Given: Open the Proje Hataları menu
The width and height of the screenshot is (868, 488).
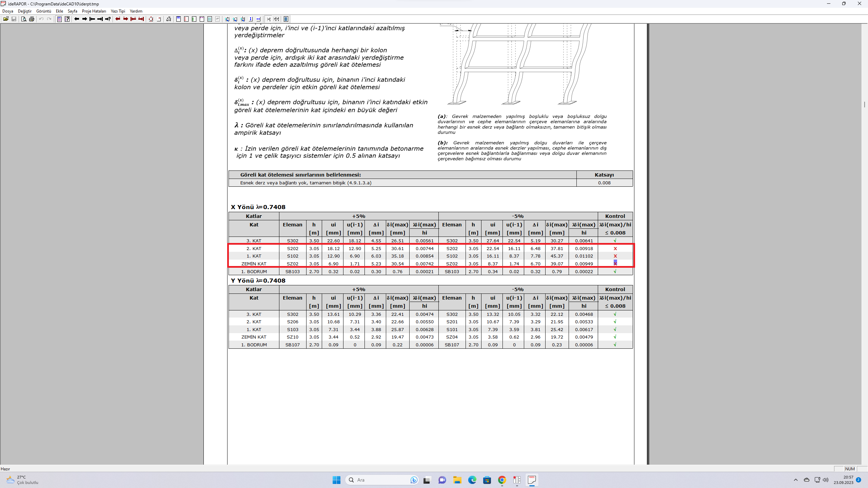Looking at the screenshot, I should [94, 11].
